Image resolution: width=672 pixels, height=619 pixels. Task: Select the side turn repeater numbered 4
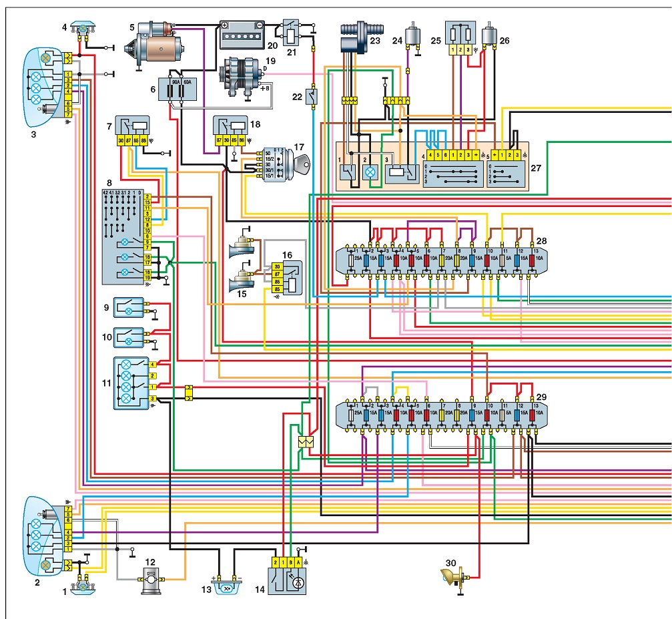82,28
